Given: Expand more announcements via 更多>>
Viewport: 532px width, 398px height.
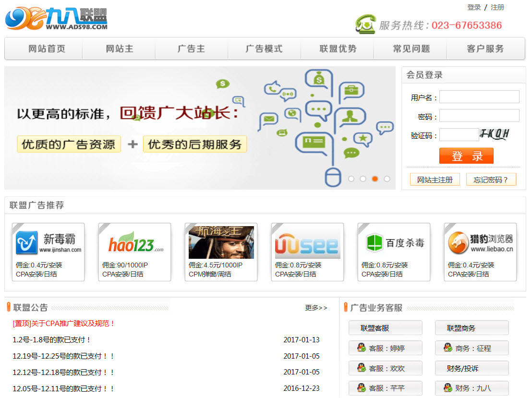Looking at the screenshot, I should pos(316,308).
